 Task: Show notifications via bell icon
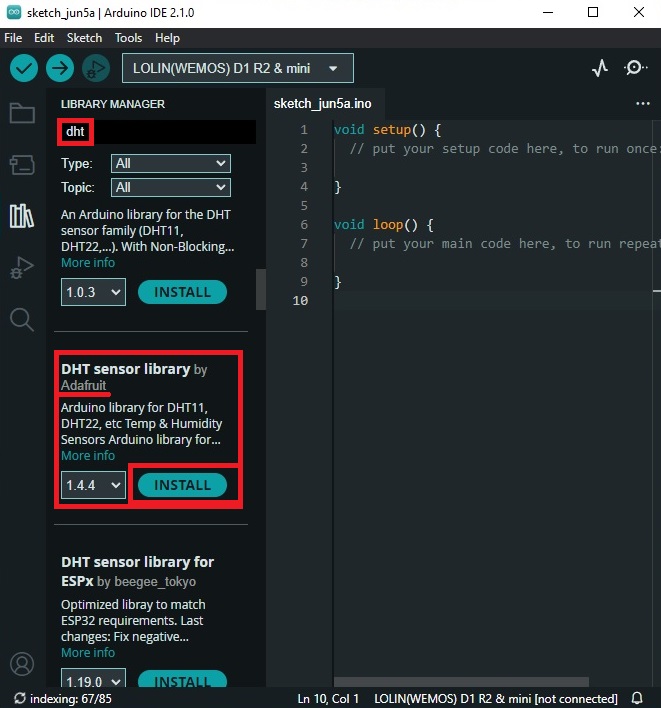637,697
